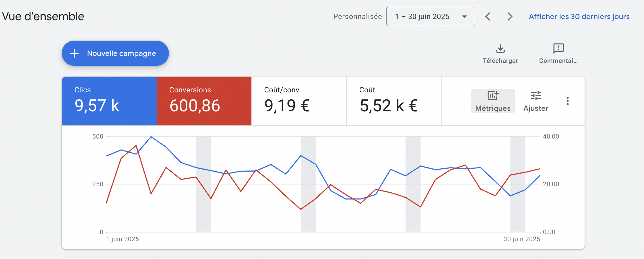Click the 9,19 € cost per conversion value

287,106
